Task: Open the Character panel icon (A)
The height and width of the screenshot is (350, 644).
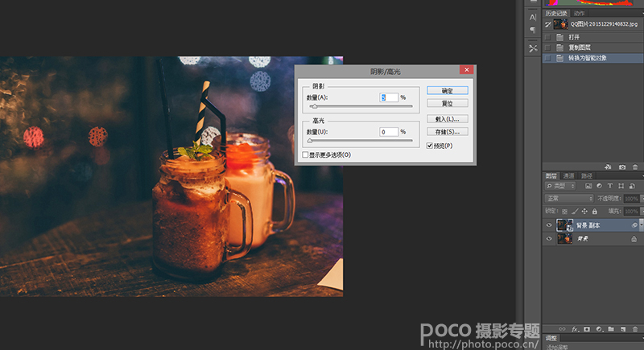Action: coord(533,17)
